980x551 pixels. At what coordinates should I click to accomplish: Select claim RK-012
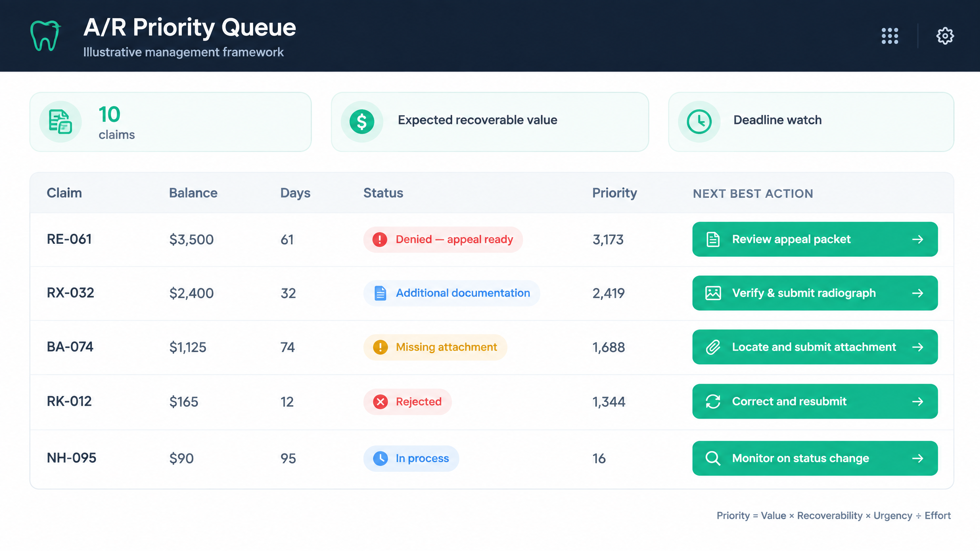69,401
